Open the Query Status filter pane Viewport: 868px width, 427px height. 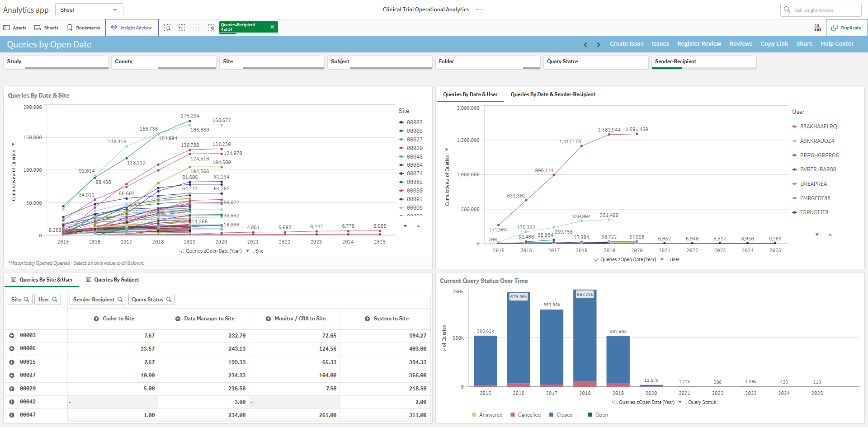click(x=596, y=62)
